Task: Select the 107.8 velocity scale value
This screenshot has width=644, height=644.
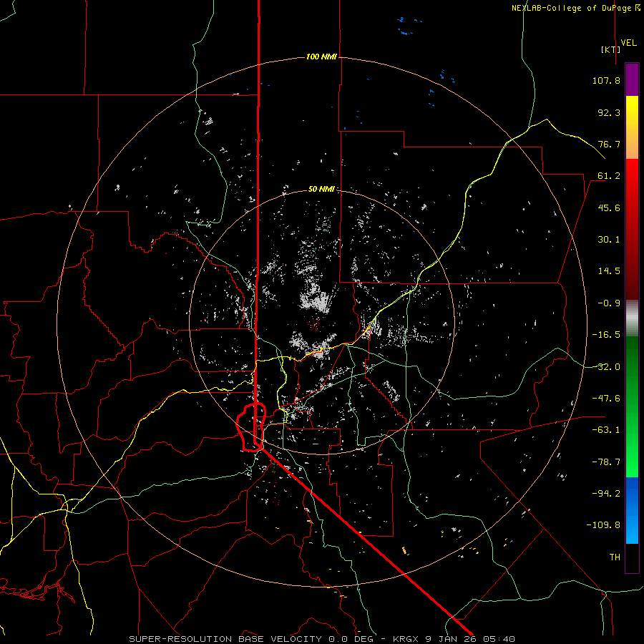Action: tap(606, 80)
